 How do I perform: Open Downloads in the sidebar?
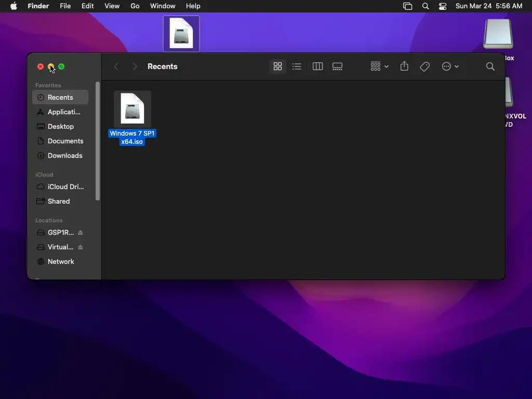point(60,156)
